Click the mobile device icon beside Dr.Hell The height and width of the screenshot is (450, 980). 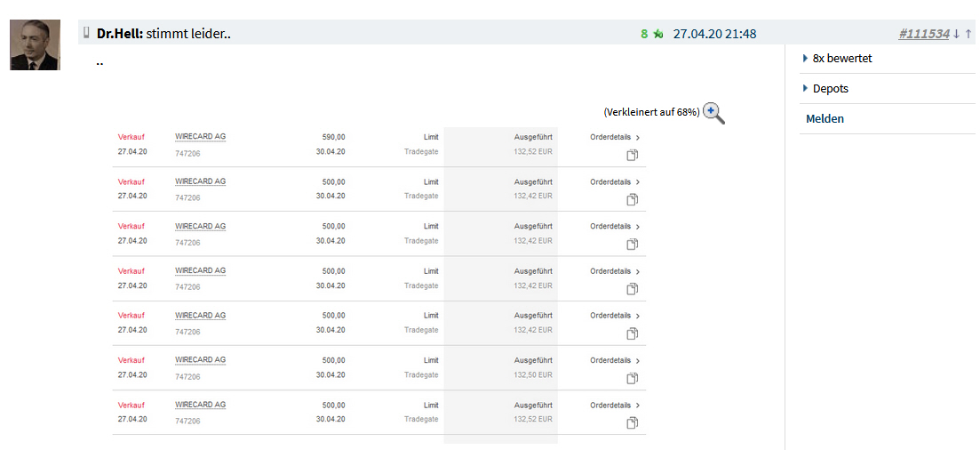click(x=86, y=33)
